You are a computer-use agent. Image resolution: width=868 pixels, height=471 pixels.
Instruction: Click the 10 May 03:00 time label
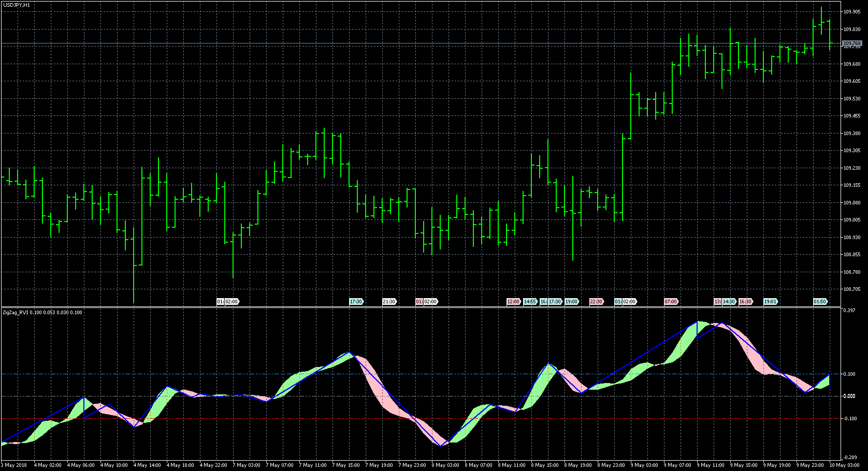click(843, 465)
